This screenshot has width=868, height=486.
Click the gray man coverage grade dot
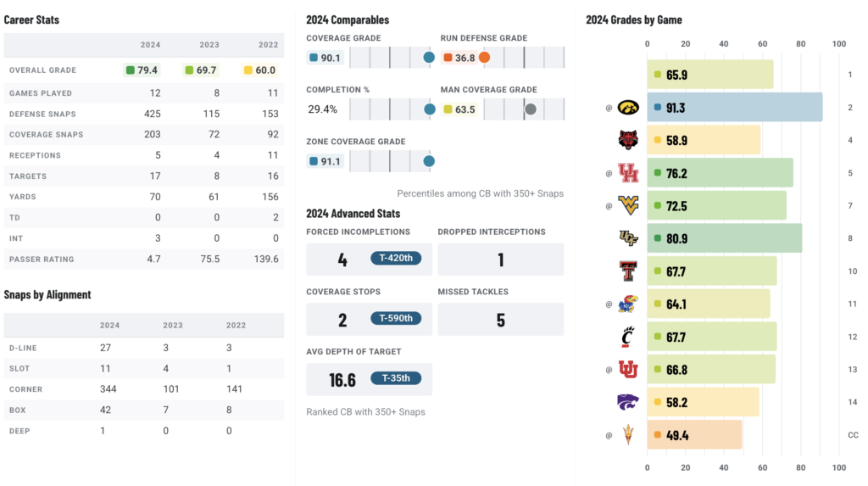click(531, 109)
